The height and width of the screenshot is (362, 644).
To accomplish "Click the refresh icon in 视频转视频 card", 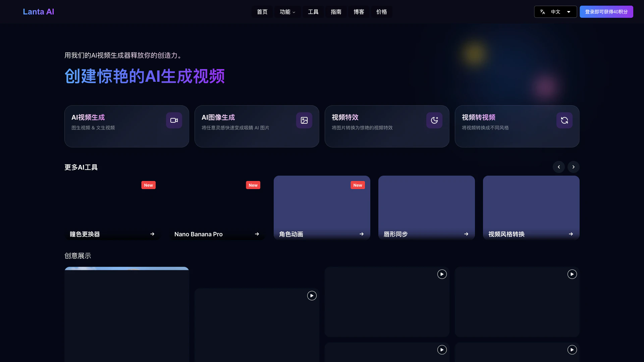I will click(x=564, y=120).
